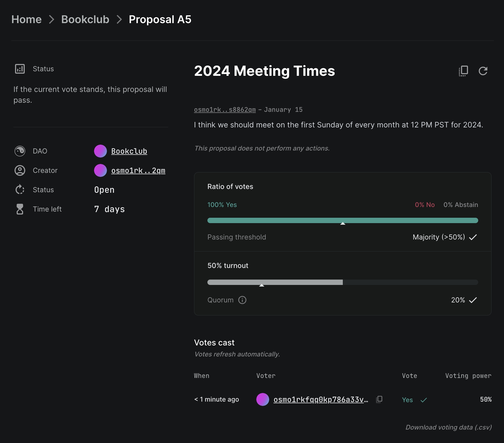Open Bookclub in breadcrumb

point(85,19)
